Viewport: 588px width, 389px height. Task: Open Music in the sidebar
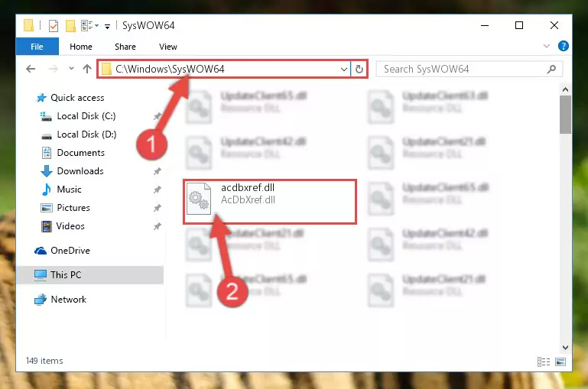(x=69, y=190)
